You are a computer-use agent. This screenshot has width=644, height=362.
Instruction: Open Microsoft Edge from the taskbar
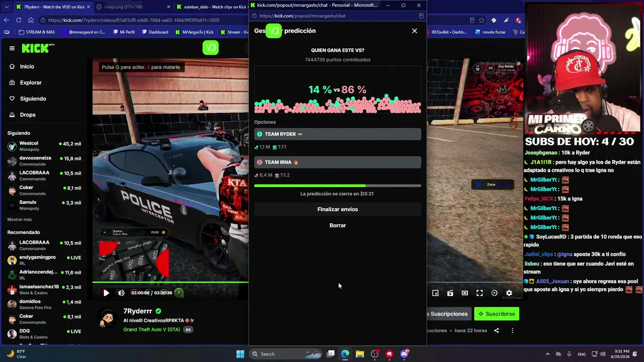345,354
